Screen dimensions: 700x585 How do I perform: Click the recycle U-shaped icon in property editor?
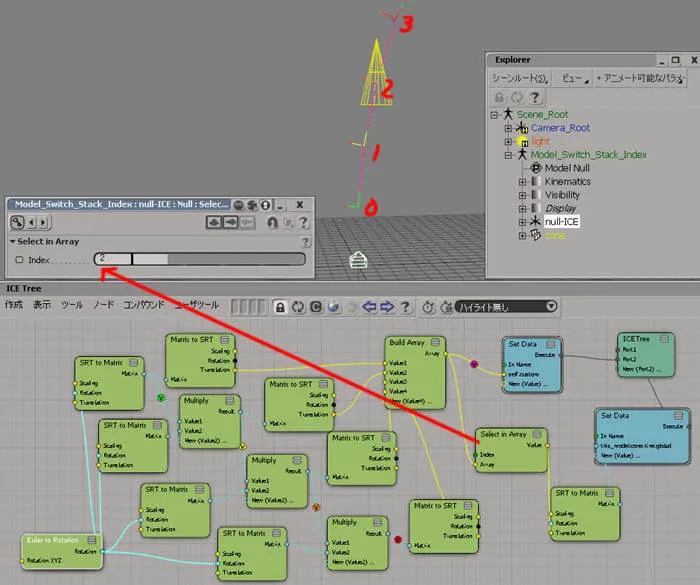tap(272, 222)
